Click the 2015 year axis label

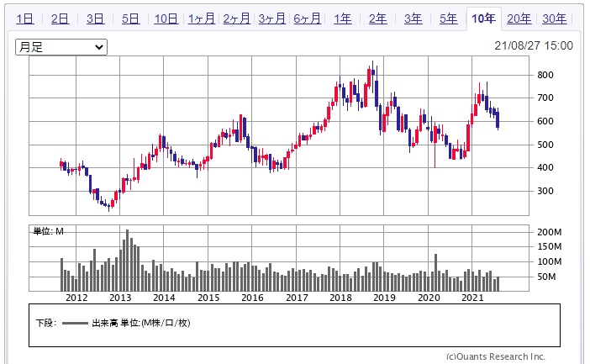[208, 298]
